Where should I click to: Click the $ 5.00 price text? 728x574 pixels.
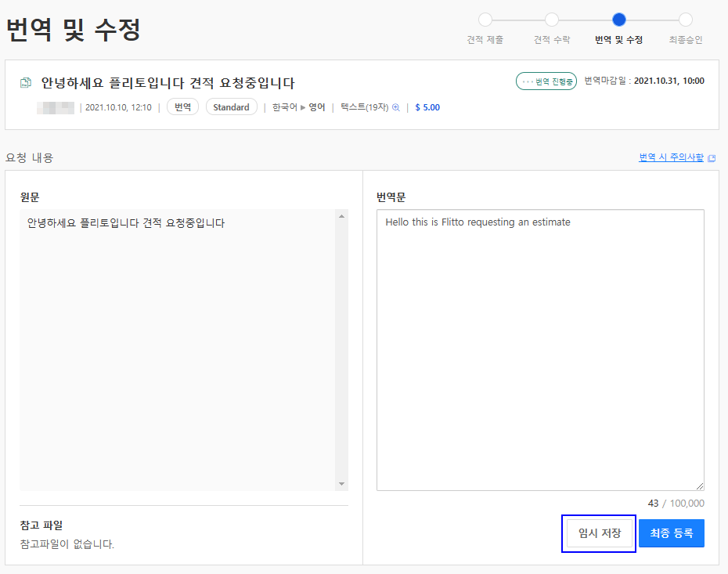coord(427,107)
